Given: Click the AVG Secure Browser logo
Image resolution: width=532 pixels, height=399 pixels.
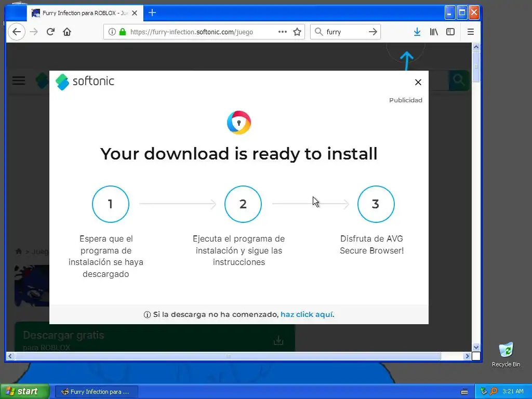Looking at the screenshot, I should point(239,123).
